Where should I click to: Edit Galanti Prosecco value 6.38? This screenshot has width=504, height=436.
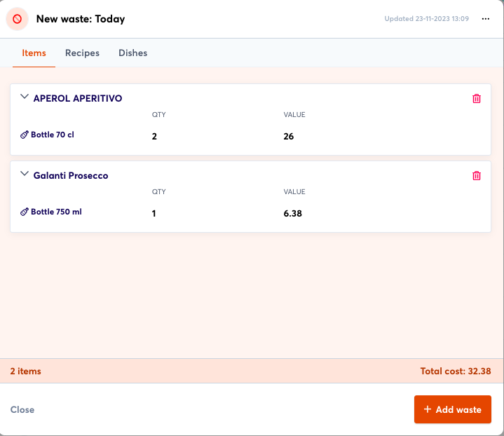(x=292, y=214)
